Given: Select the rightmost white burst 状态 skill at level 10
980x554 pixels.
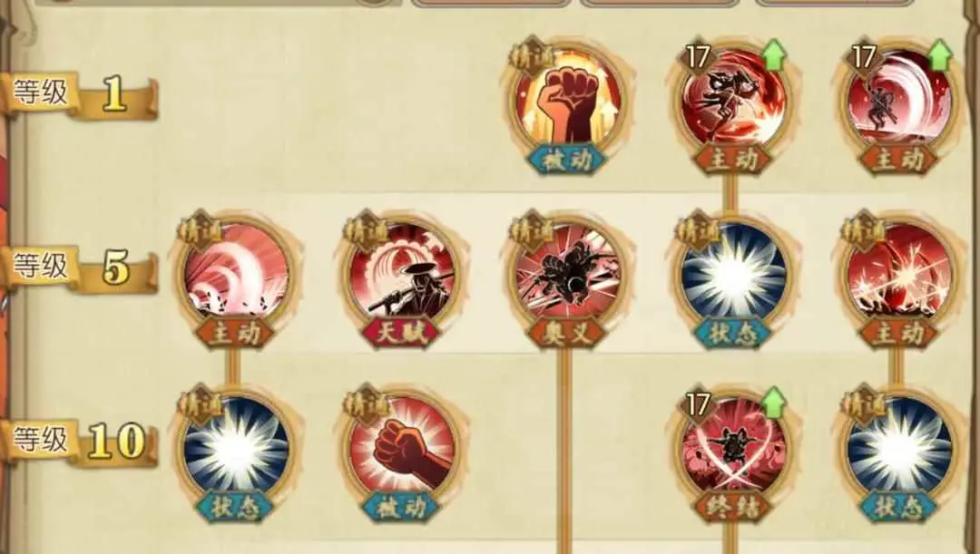Looking at the screenshot, I should [x=898, y=450].
